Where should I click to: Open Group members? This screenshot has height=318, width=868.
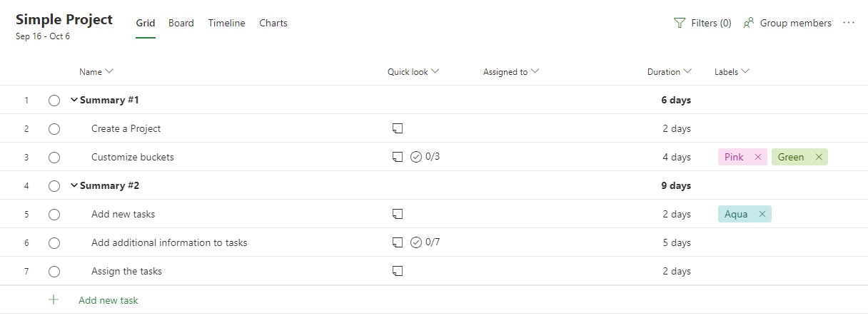pos(787,23)
